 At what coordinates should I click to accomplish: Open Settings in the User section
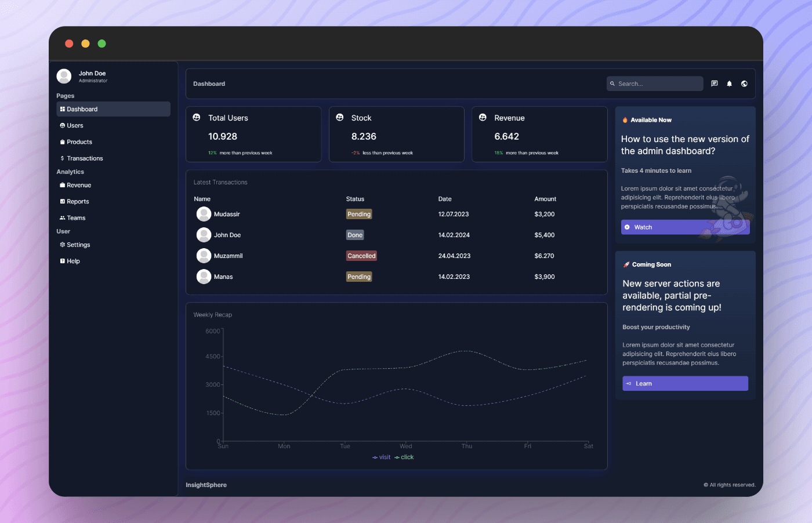pos(78,245)
